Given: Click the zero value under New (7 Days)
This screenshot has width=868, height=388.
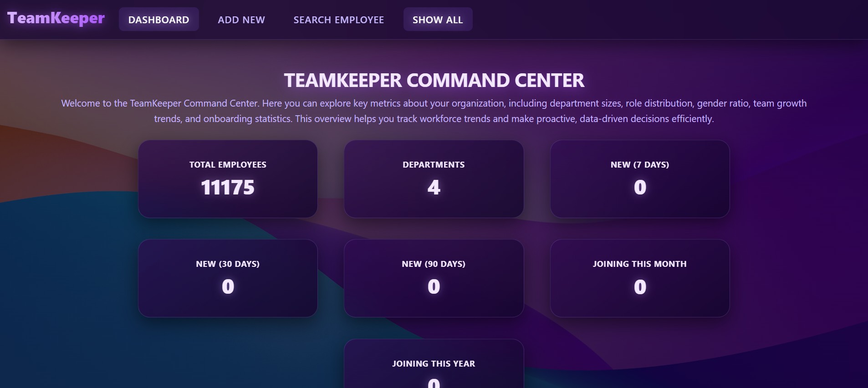Looking at the screenshot, I should (640, 188).
